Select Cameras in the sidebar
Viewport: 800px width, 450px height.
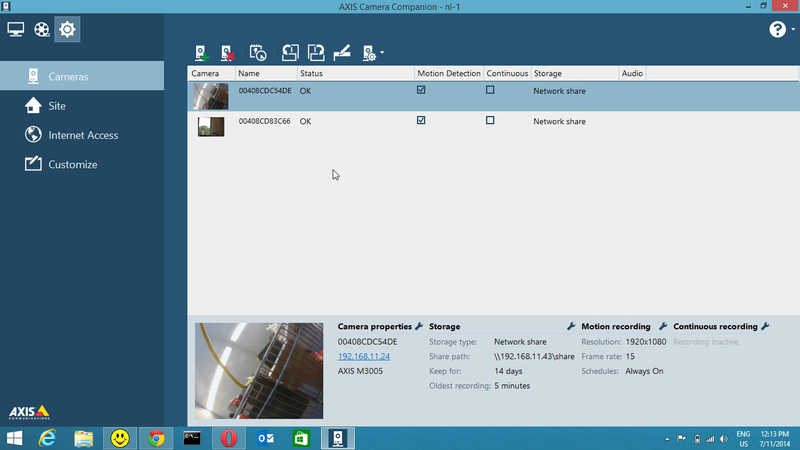pyautogui.click(x=82, y=76)
